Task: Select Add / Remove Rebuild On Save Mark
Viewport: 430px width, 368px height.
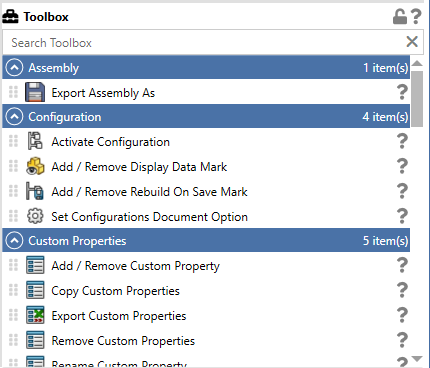Action: pos(149,192)
